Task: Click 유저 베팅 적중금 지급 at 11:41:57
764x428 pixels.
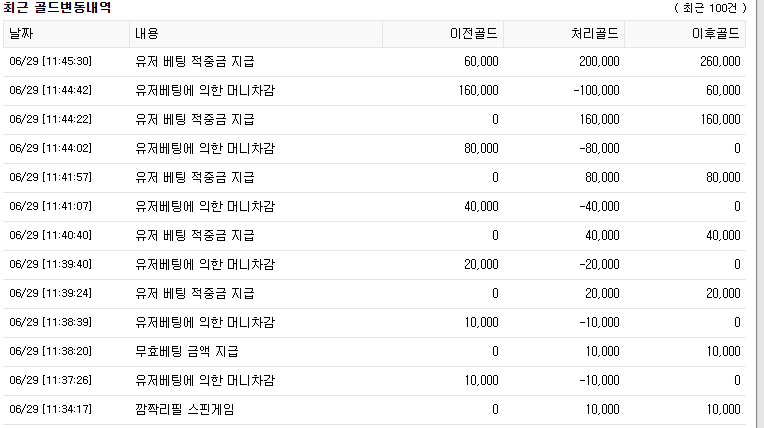Action: (195, 177)
